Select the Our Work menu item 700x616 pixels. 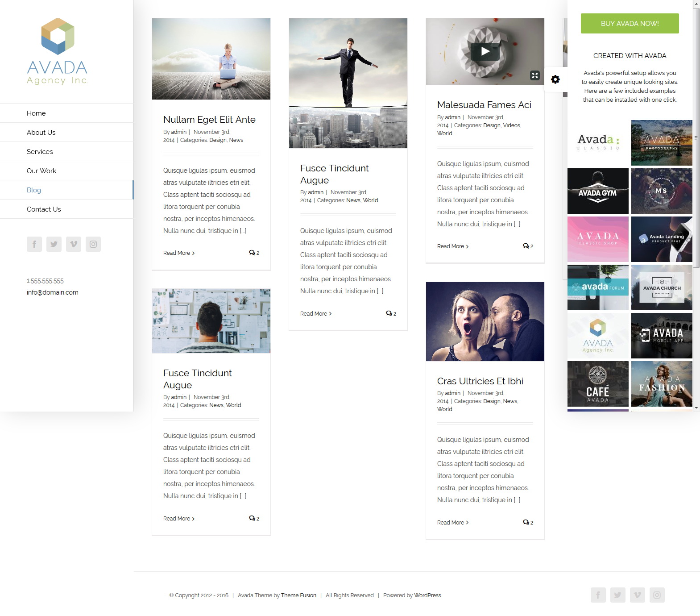click(x=66, y=171)
